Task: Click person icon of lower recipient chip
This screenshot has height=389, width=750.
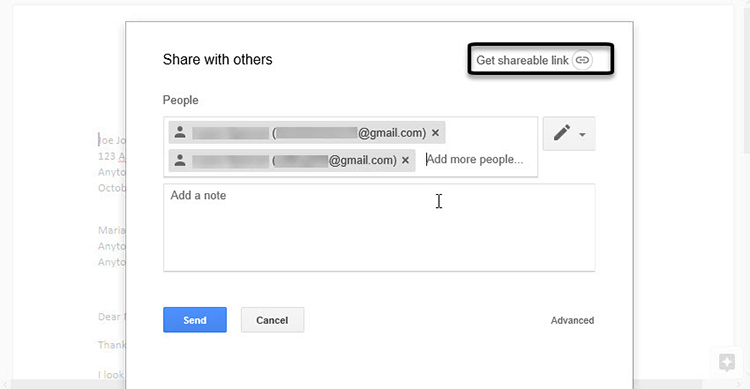Action: (x=180, y=160)
